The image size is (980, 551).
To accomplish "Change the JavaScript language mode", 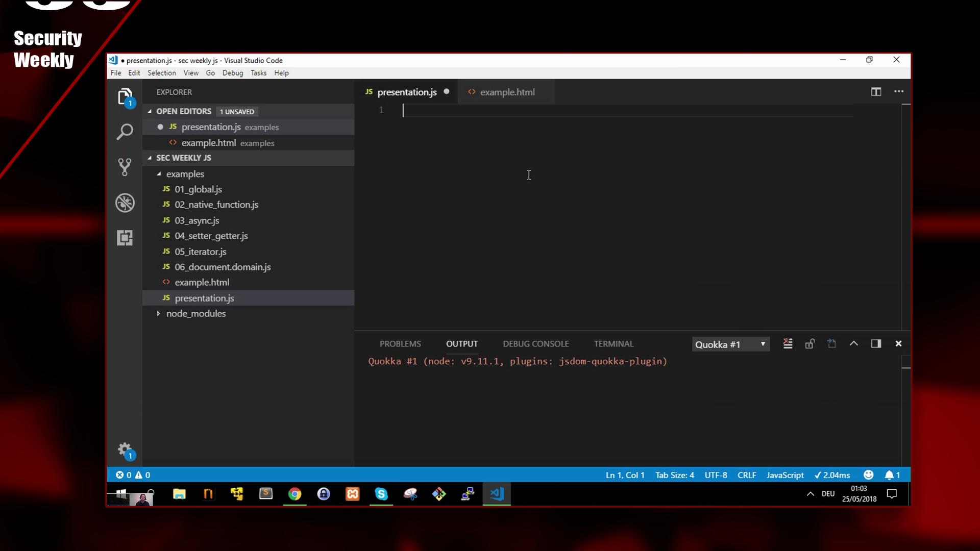I will coord(785,475).
